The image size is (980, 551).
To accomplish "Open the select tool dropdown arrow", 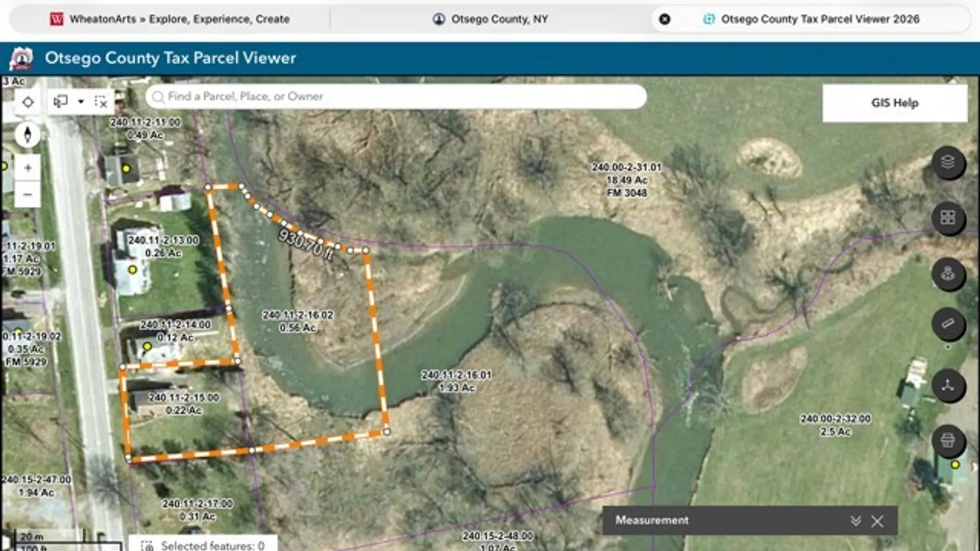I will click(81, 102).
